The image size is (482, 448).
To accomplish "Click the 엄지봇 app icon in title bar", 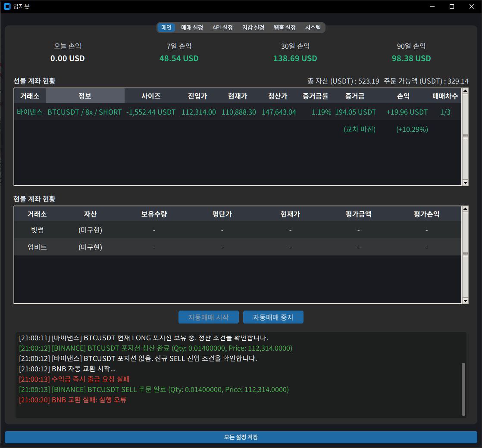I will [7, 6].
